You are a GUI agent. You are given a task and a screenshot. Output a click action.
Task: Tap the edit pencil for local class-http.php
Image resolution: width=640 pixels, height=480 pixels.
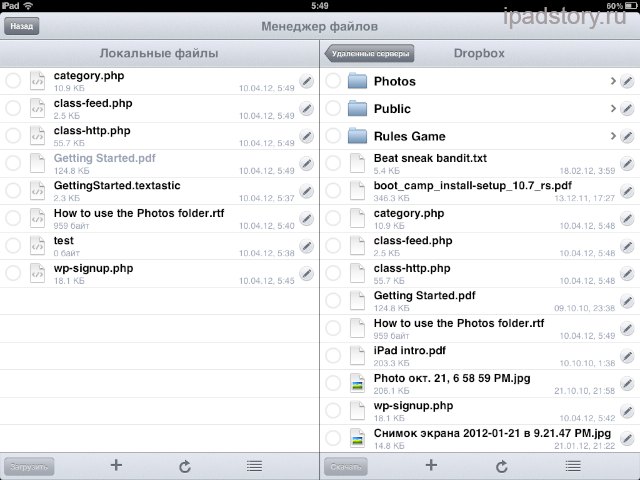307,136
